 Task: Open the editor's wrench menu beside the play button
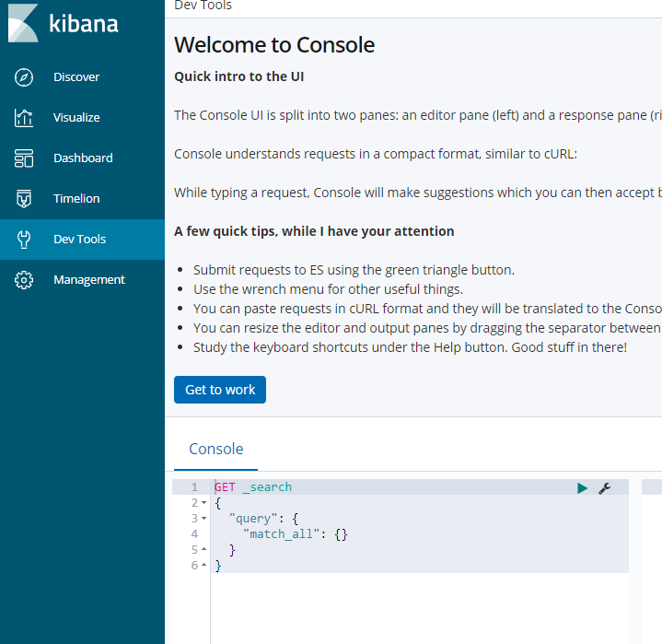(x=604, y=488)
